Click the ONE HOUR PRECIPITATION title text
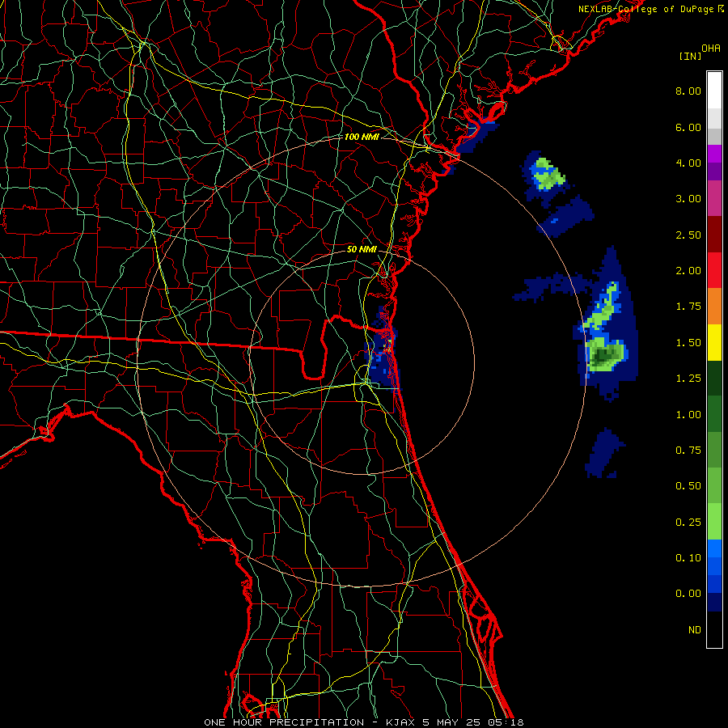728x728 pixels. tap(284, 722)
